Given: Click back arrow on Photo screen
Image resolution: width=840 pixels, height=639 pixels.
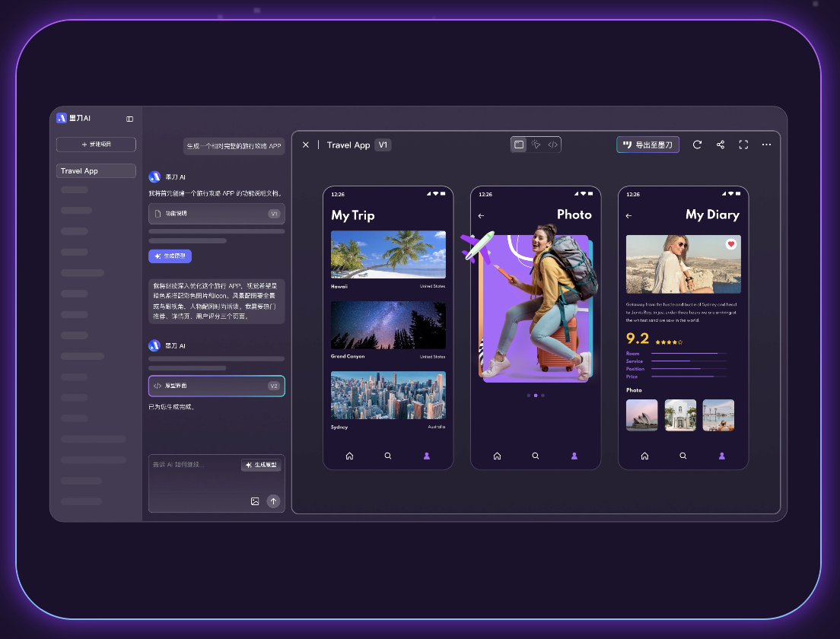Looking at the screenshot, I should click(x=481, y=216).
